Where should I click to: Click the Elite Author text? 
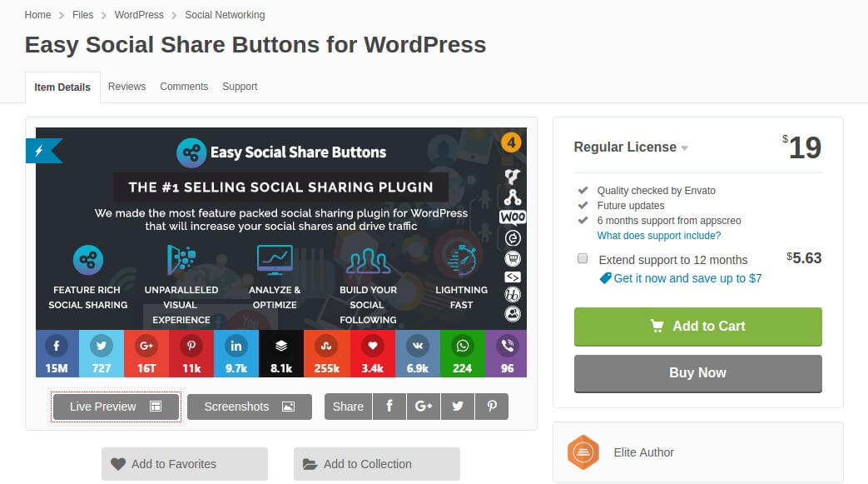[x=643, y=452]
